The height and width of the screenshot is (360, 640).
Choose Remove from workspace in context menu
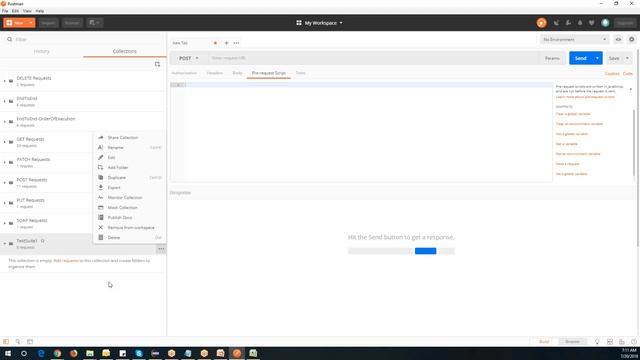click(130, 227)
